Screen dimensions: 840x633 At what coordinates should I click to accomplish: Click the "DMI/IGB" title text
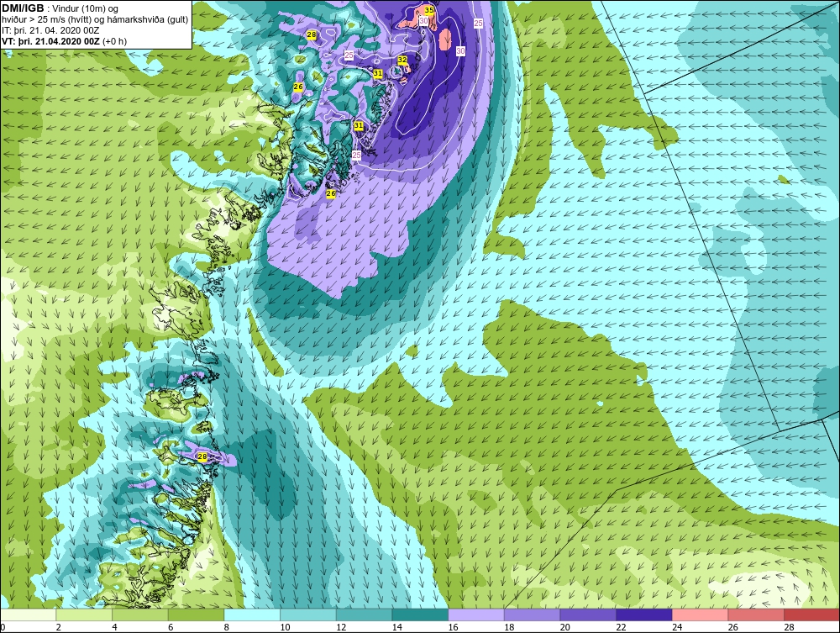[x=23, y=8]
